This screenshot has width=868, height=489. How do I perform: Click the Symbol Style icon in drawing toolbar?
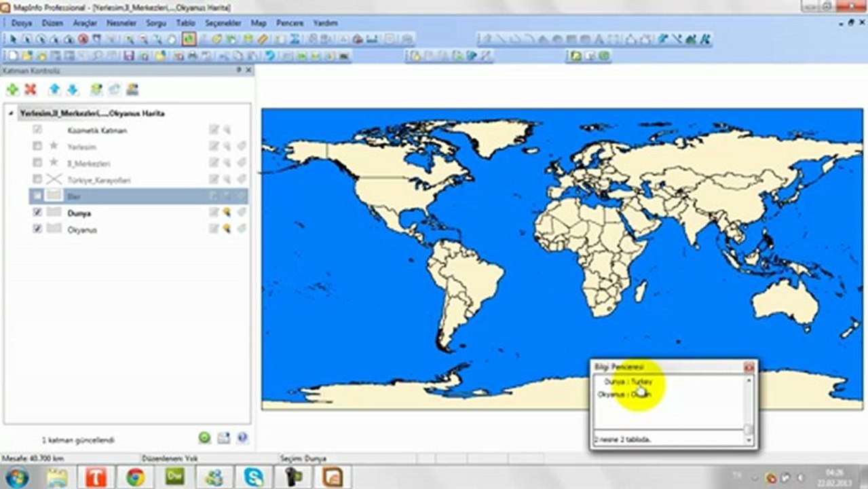[x=662, y=39]
